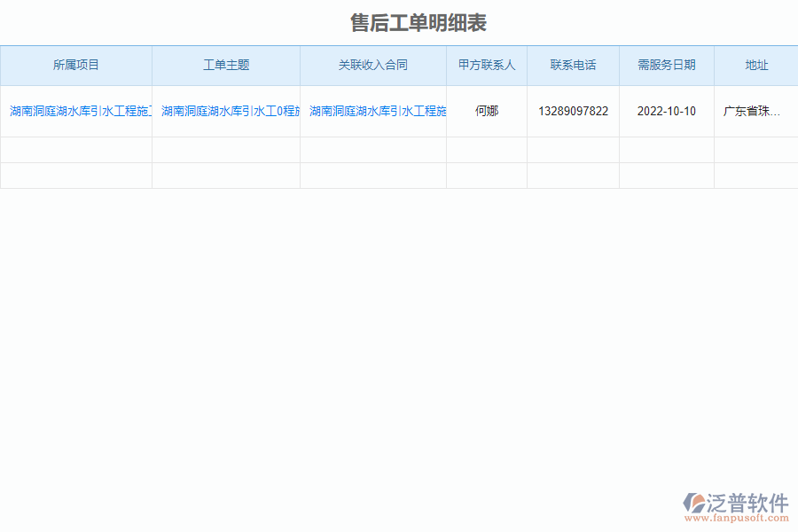Image resolution: width=798 pixels, height=532 pixels.
Task: Click the 联系电话 column header
Action: (x=573, y=65)
